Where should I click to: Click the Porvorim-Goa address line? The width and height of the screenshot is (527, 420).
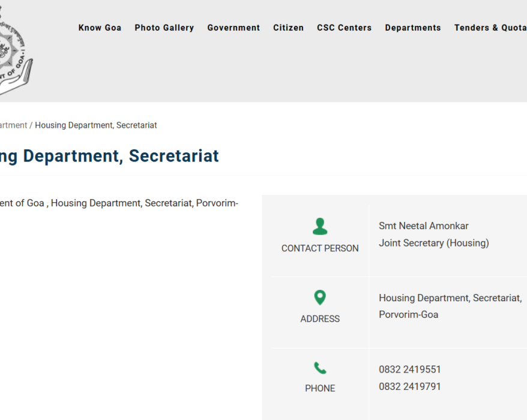408,314
